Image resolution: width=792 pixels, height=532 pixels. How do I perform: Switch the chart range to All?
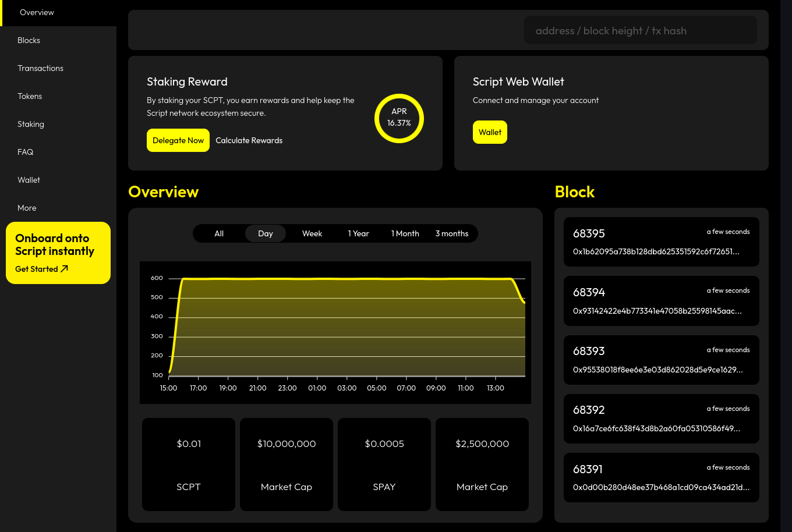click(219, 233)
